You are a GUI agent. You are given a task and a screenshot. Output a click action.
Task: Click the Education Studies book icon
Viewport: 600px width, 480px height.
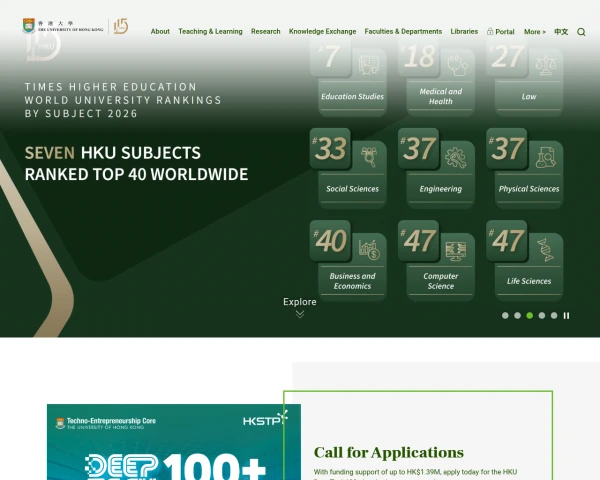pyautogui.click(x=369, y=65)
